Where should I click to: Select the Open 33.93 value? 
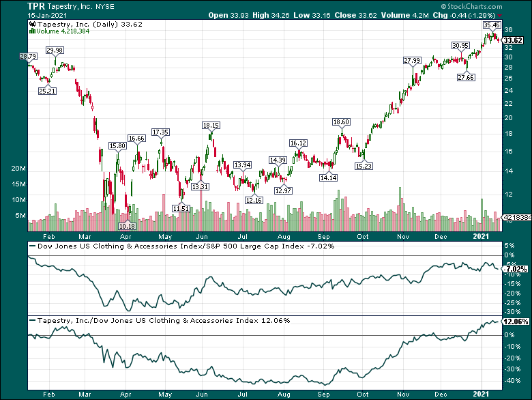tap(228, 15)
